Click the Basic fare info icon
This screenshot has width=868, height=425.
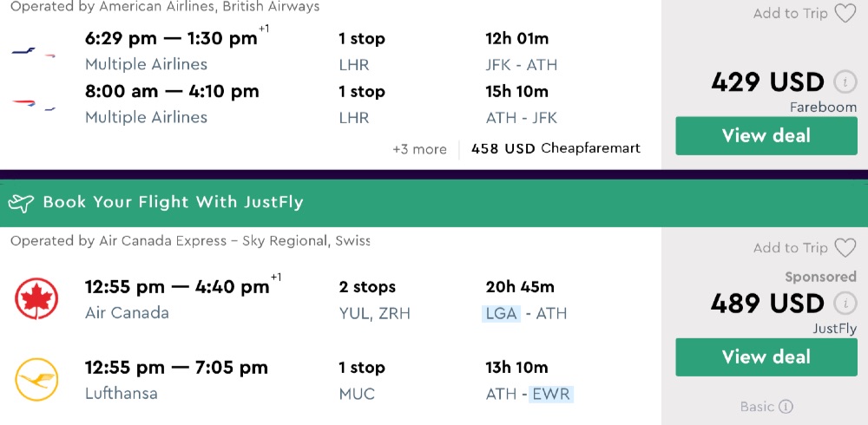[786, 406]
